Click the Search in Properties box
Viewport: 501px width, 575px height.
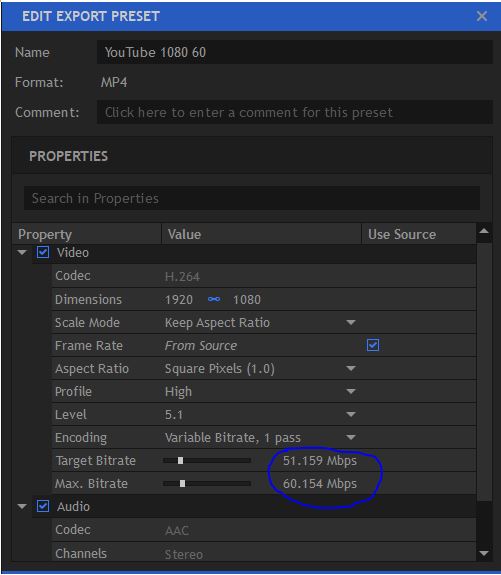[252, 198]
